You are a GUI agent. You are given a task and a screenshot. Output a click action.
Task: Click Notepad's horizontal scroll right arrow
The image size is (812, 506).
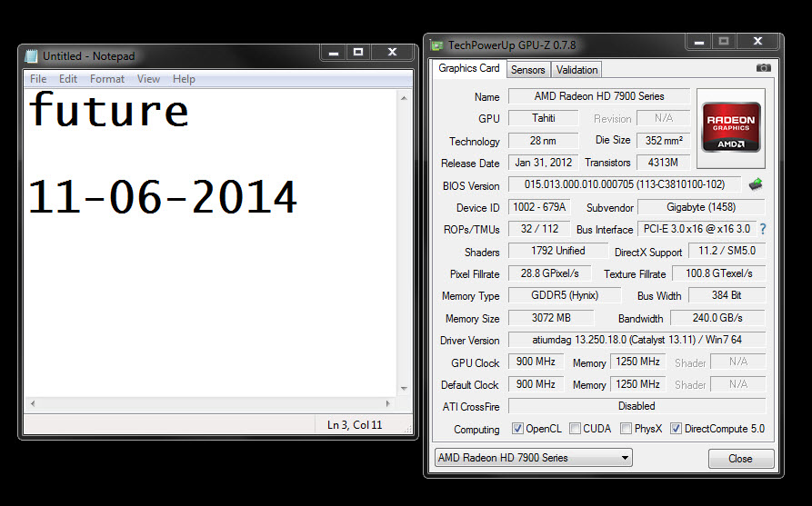click(387, 403)
